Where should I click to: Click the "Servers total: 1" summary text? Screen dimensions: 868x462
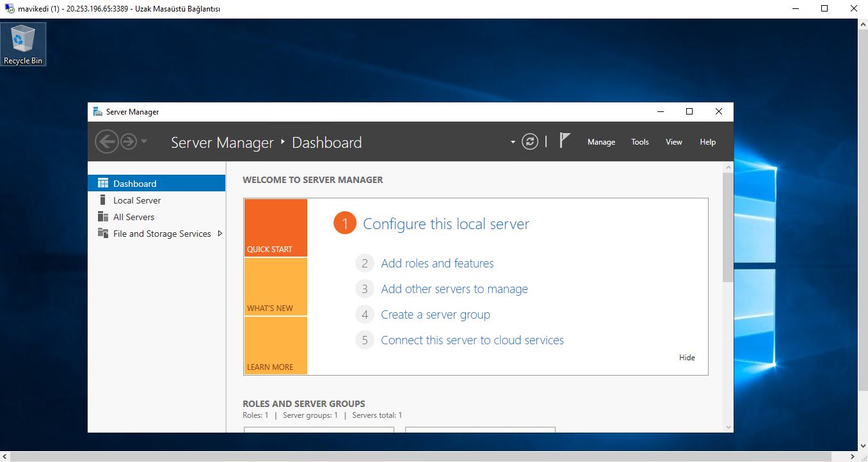pyautogui.click(x=377, y=415)
